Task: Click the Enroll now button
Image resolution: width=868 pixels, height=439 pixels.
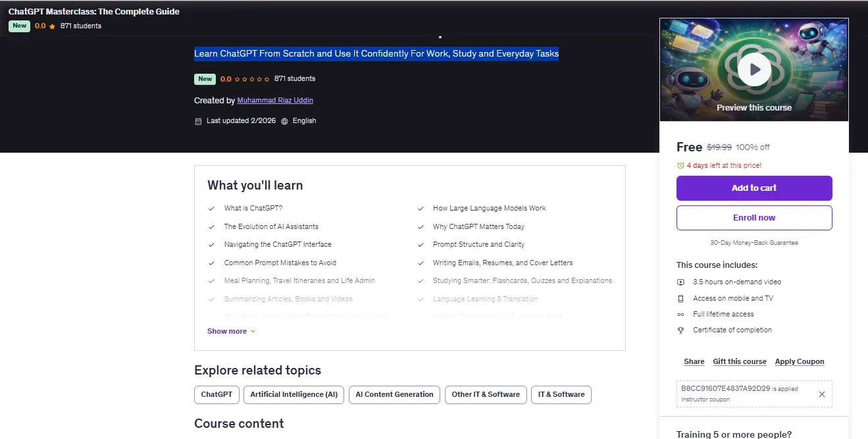Action: click(x=754, y=218)
